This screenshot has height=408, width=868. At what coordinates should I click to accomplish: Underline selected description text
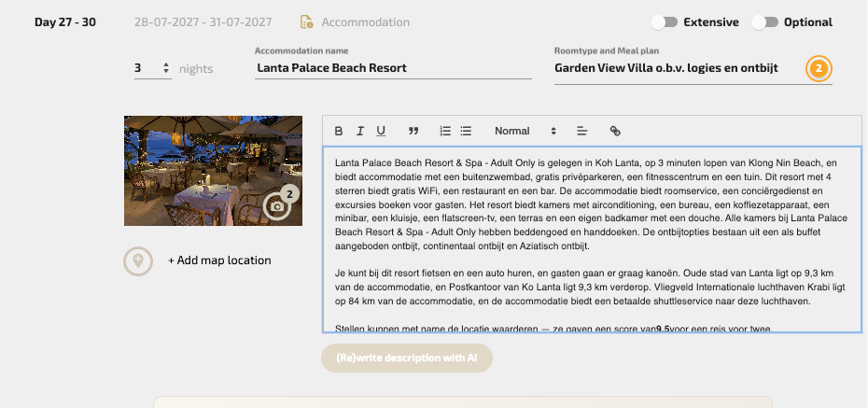tap(381, 131)
